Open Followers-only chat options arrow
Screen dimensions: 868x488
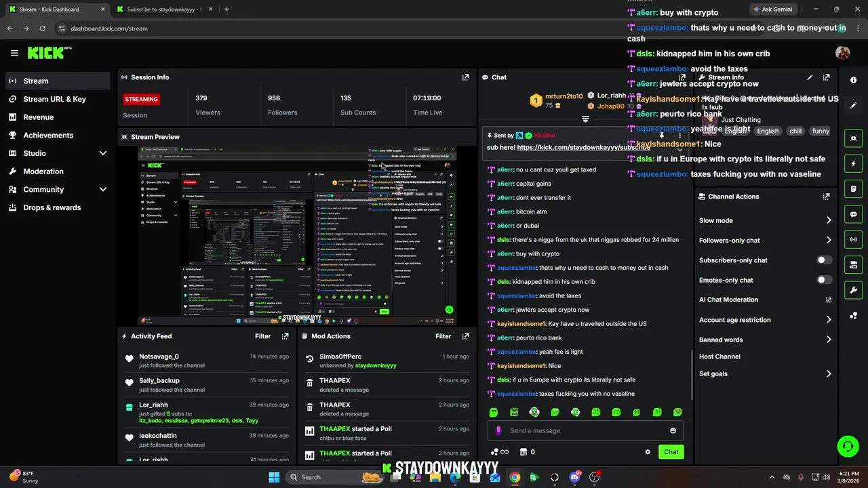coord(829,240)
